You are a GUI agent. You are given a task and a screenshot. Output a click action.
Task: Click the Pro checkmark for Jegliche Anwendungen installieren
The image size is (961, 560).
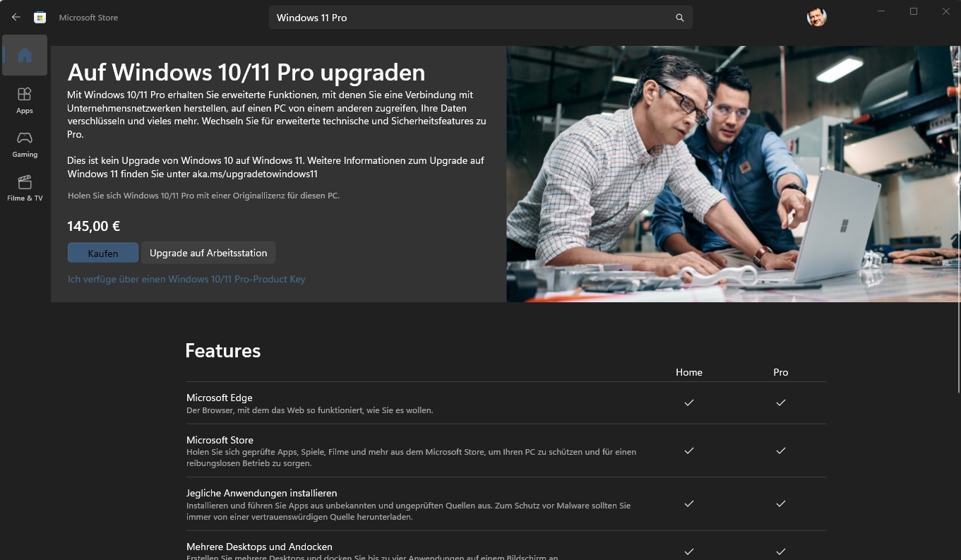tap(780, 504)
